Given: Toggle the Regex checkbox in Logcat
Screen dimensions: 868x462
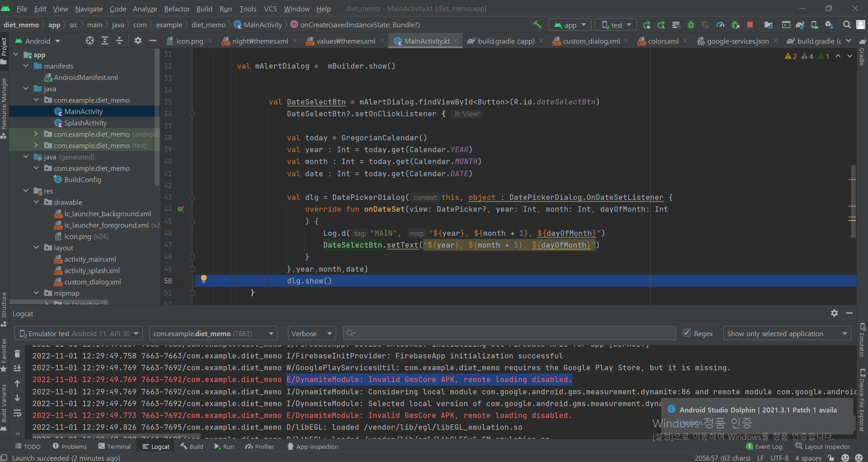Looking at the screenshot, I should click(x=687, y=333).
